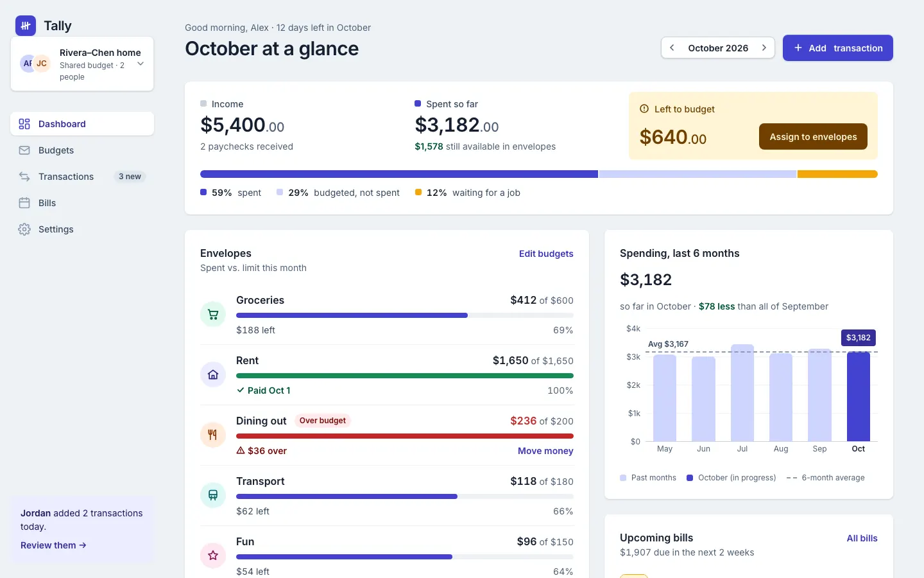This screenshot has height=578, width=924.
Task: Click the Rent house icon
Action: point(213,375)
